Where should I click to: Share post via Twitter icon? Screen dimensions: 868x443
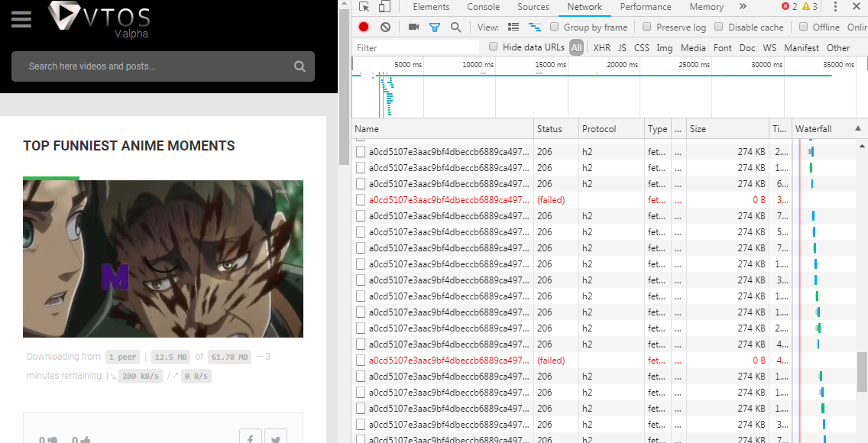pyautogui.click(x=276, y=436)
